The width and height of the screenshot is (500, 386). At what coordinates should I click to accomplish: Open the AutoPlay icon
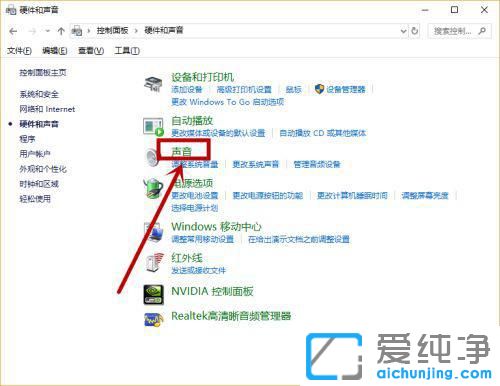point(153,127)
